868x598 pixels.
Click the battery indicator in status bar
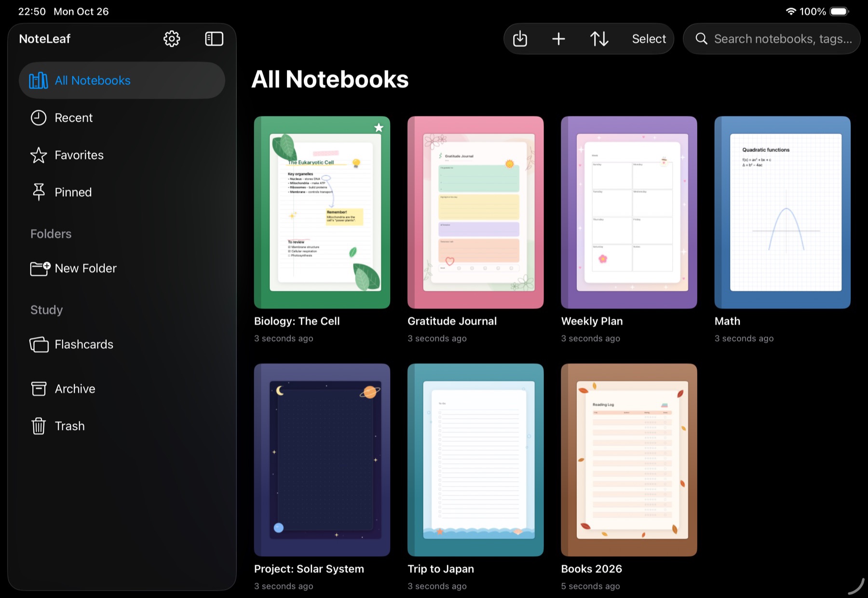point(840,12)
